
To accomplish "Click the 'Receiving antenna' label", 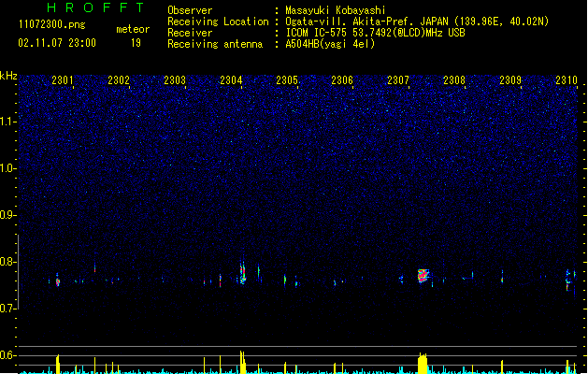I will tap(215, 44).
